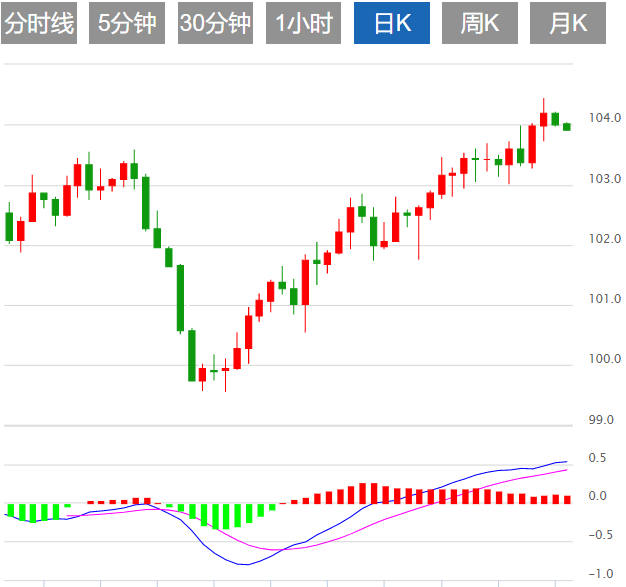
Task: Click the first green candle at far left
Action: 9,226
